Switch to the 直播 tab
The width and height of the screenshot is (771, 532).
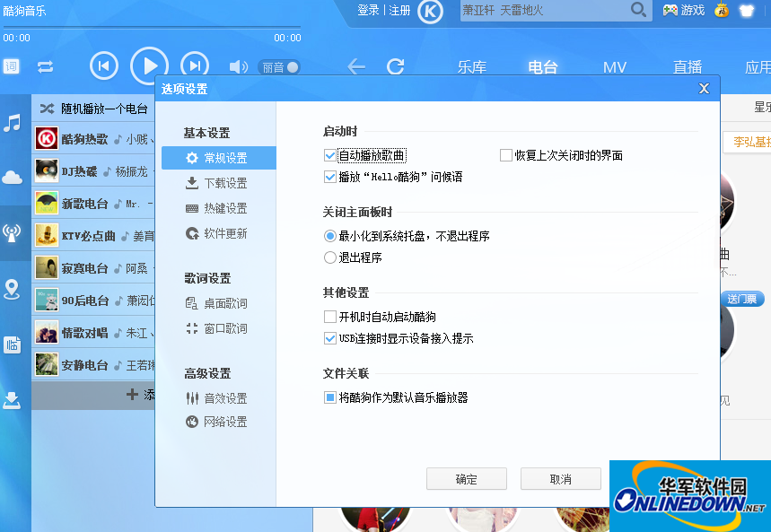click(688, 66)
